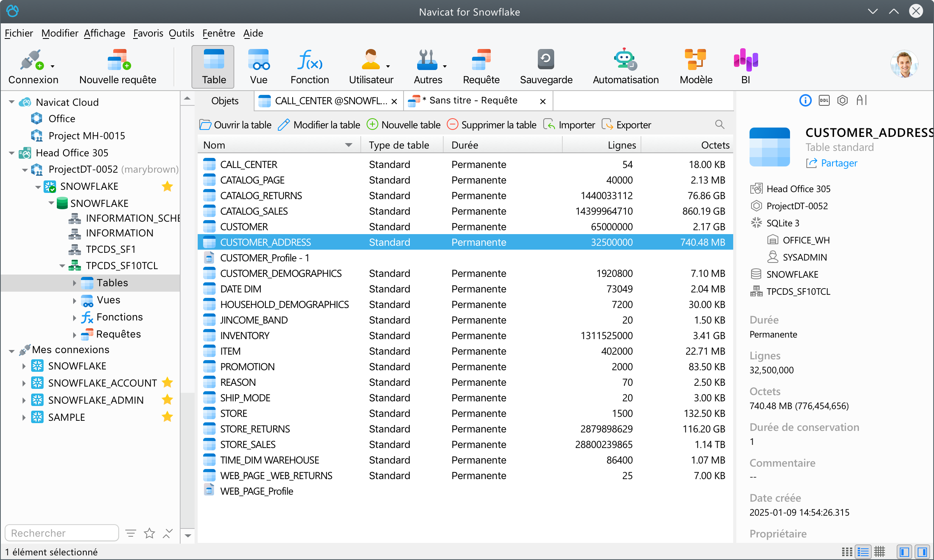Close the CALL_CENTER tab
Image resolution: width=934 pixels, height=560 pixels.
pos(394,101)
